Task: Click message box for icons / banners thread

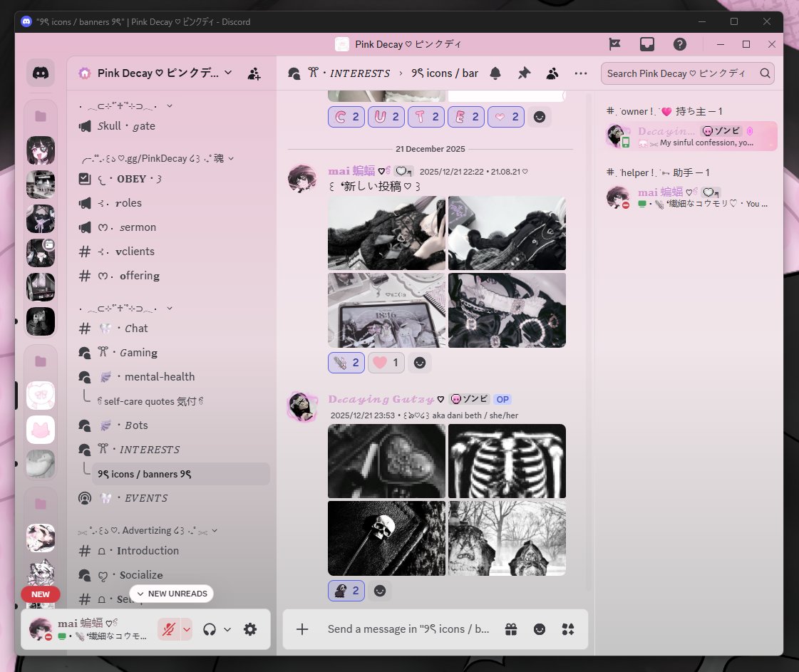Action: coord(408,629)
